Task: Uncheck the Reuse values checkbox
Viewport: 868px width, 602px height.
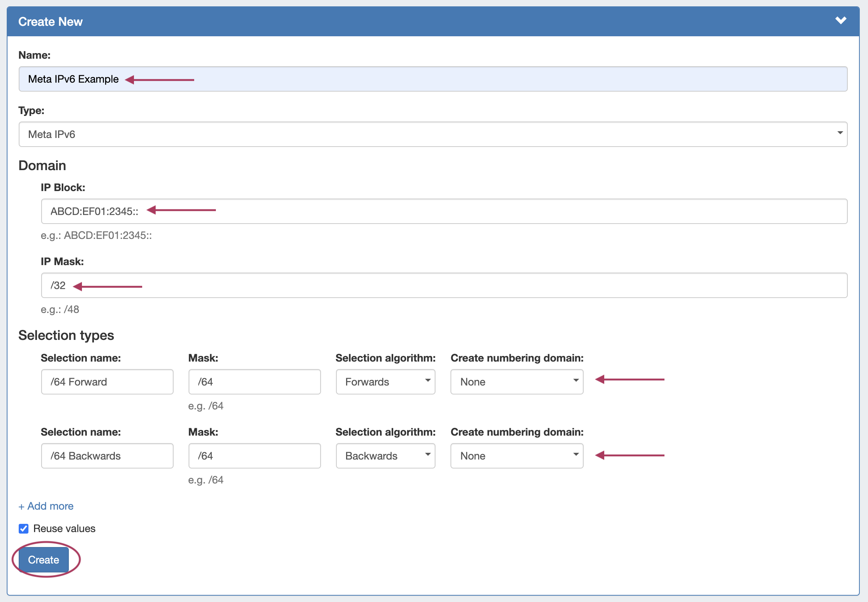Action: click(24, 528)
